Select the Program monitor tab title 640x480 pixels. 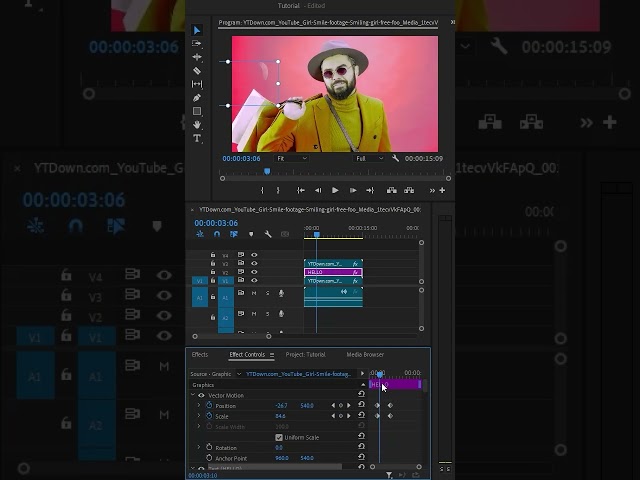(x=328, y=22)
